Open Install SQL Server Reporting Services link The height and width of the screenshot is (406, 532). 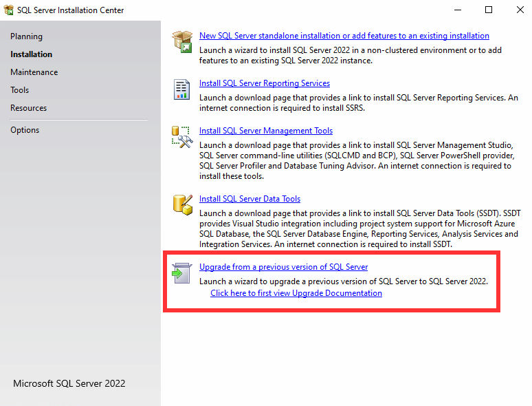pos(265,83)
